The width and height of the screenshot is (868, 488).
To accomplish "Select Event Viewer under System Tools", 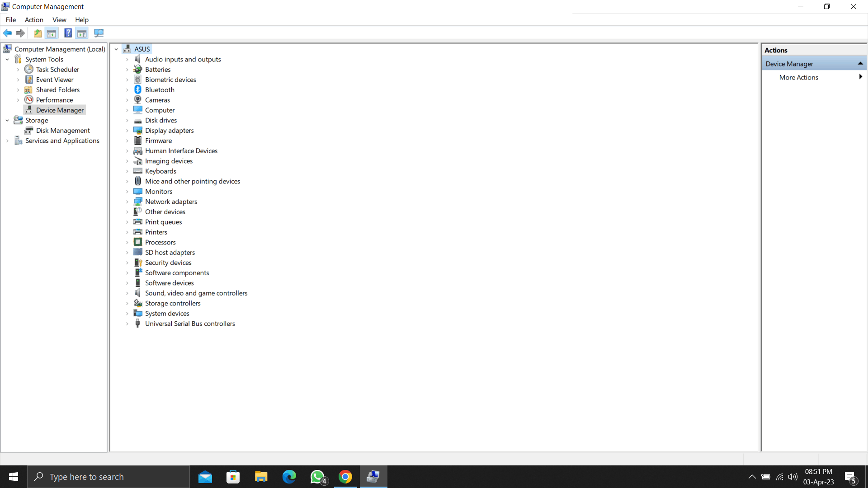I will (54, 80).
